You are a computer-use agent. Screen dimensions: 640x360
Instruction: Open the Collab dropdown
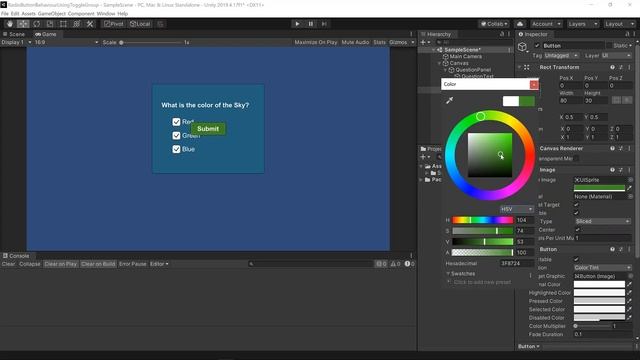[x=494, y=24]
